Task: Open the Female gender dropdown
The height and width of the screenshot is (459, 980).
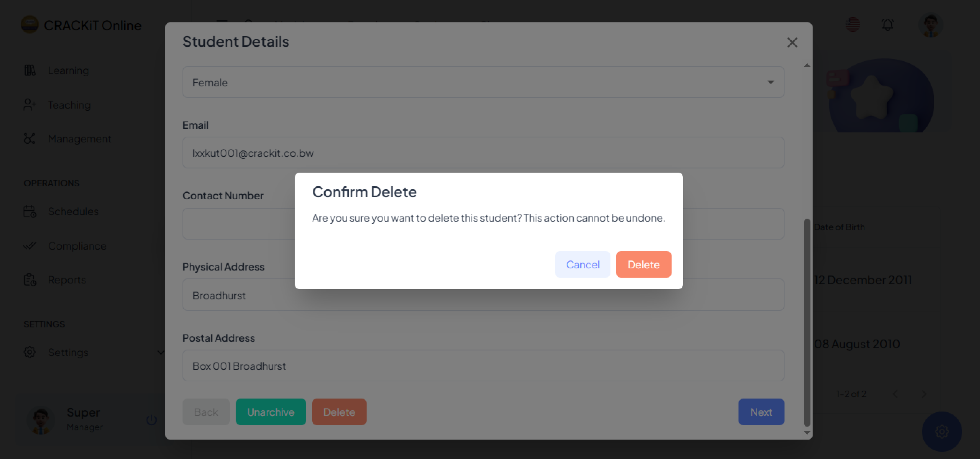Action: click(x=483, y=82)
